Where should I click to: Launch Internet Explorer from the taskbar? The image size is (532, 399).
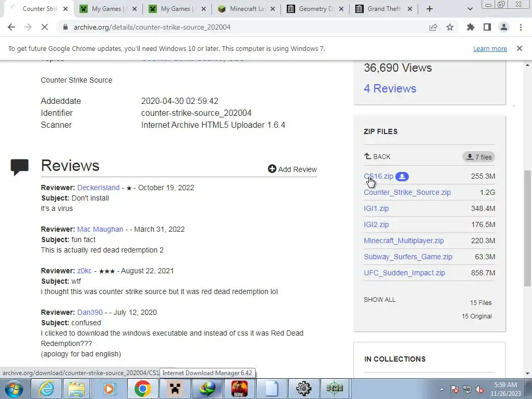coord(46,389)
